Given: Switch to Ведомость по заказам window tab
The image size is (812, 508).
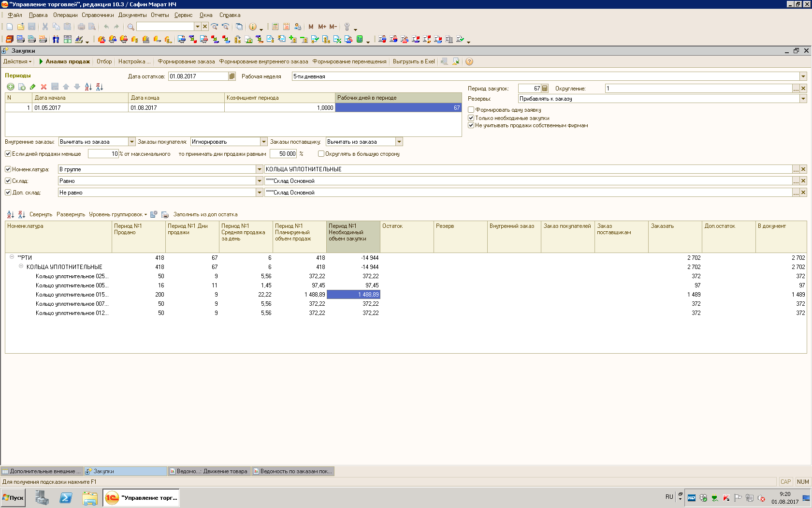Looking at the screenshot, I should [x=292, y=471].
